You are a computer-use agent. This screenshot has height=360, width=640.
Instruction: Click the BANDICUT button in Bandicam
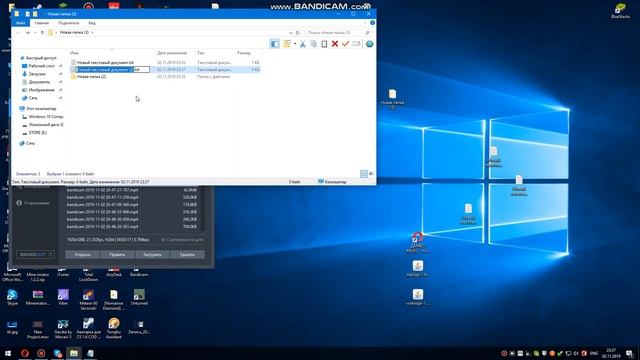click(x=35, y=254)
